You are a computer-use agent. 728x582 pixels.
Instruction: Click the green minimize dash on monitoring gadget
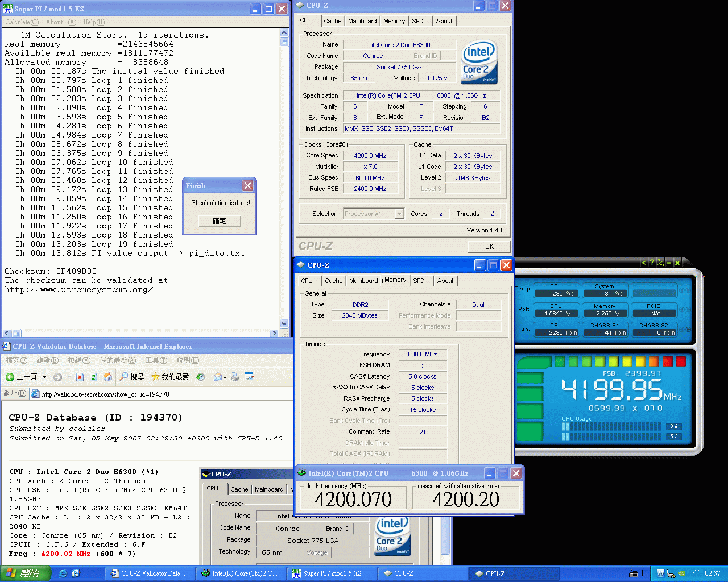click(669, 263)
